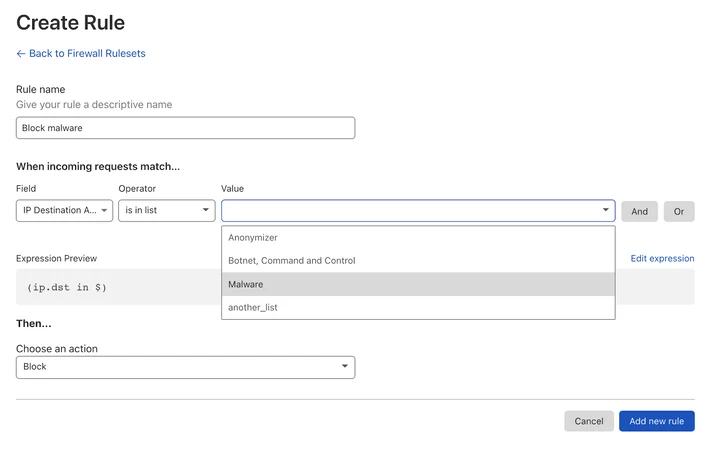
Task: Choose Botnet, Command and Control option
Action: point(418,261)
